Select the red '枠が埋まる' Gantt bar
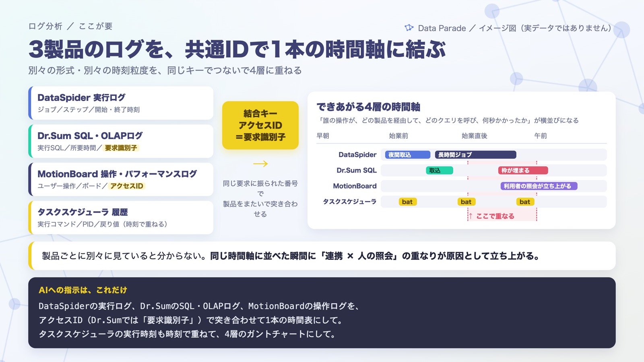 (x=523, y=171)
